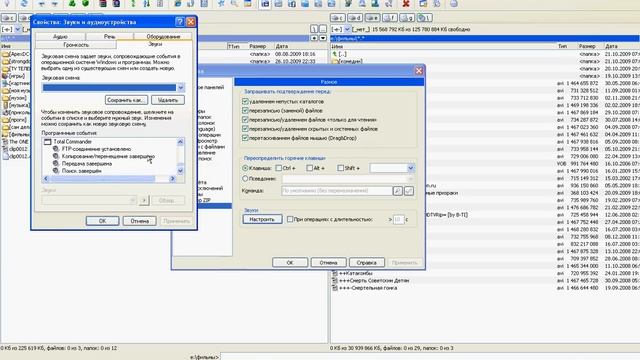640x360 pixels.
Task: Click events list scroll-up arrow
Action: click(180, 142)
